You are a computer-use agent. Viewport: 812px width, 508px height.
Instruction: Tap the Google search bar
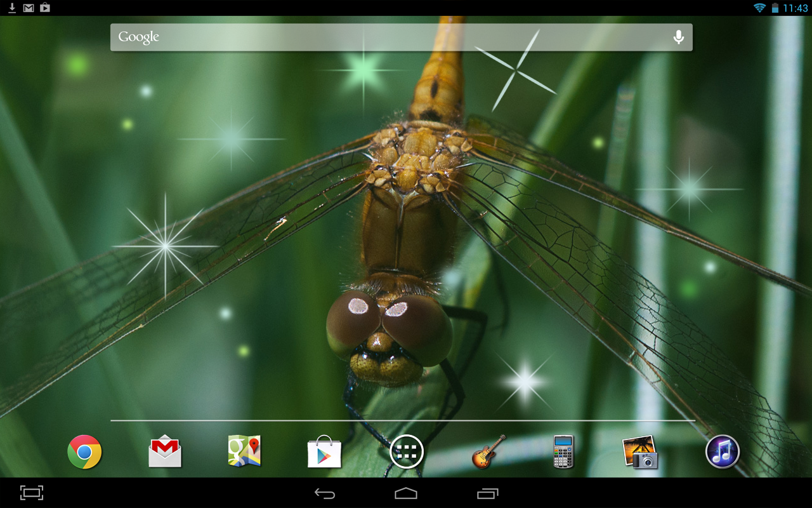tap(402, 37)
